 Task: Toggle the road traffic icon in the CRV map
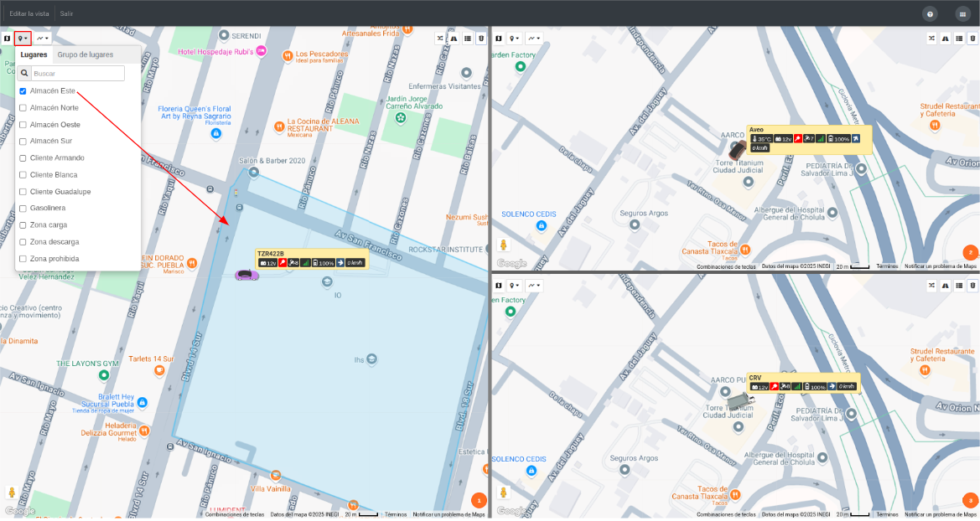tap(946, 286)
